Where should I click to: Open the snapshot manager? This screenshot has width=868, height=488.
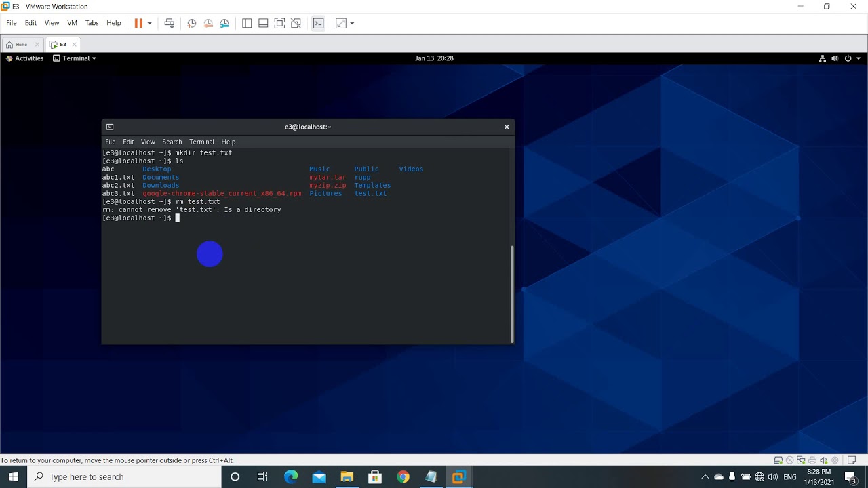(224, 23)
